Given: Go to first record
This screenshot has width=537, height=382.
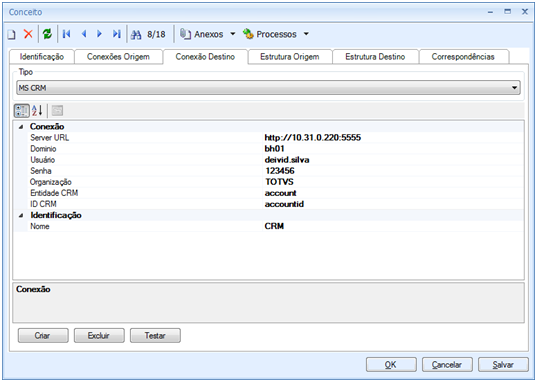Looking at the screenshot, I should 66,34.
